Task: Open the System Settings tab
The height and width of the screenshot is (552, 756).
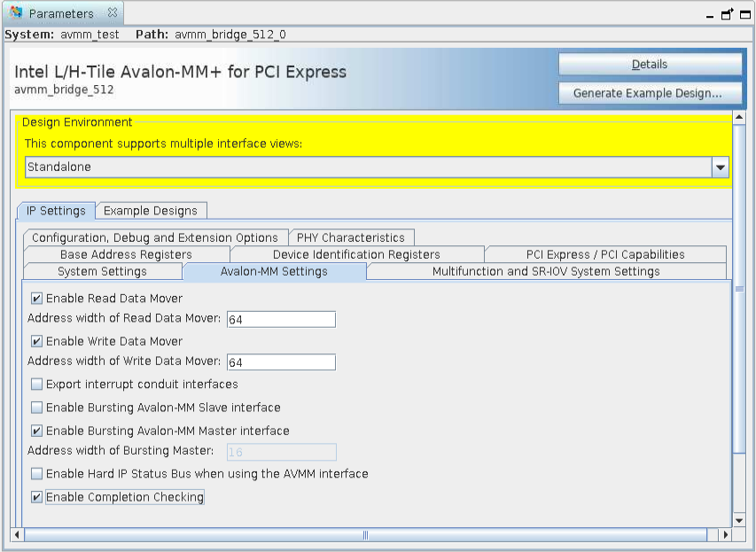Action: tap(102, 271)
